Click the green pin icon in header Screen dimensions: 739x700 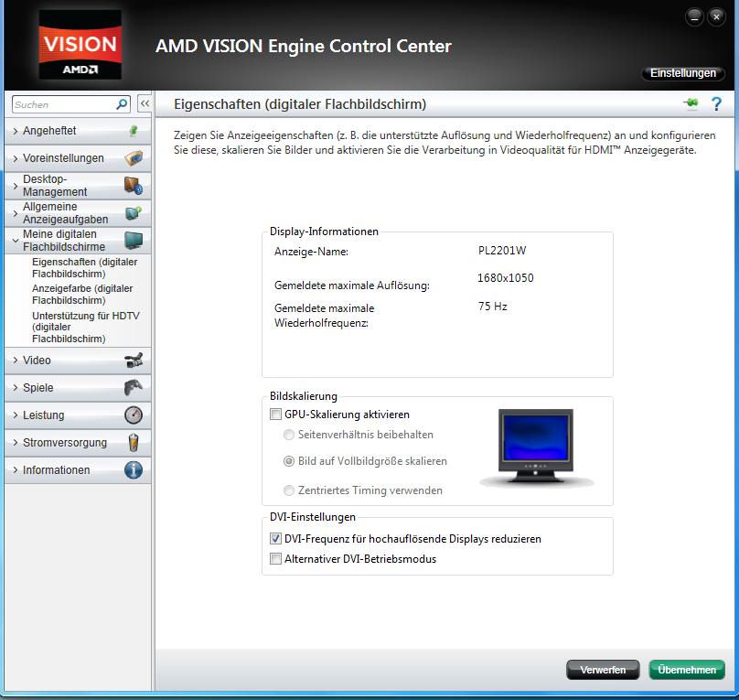pos(691,103)
